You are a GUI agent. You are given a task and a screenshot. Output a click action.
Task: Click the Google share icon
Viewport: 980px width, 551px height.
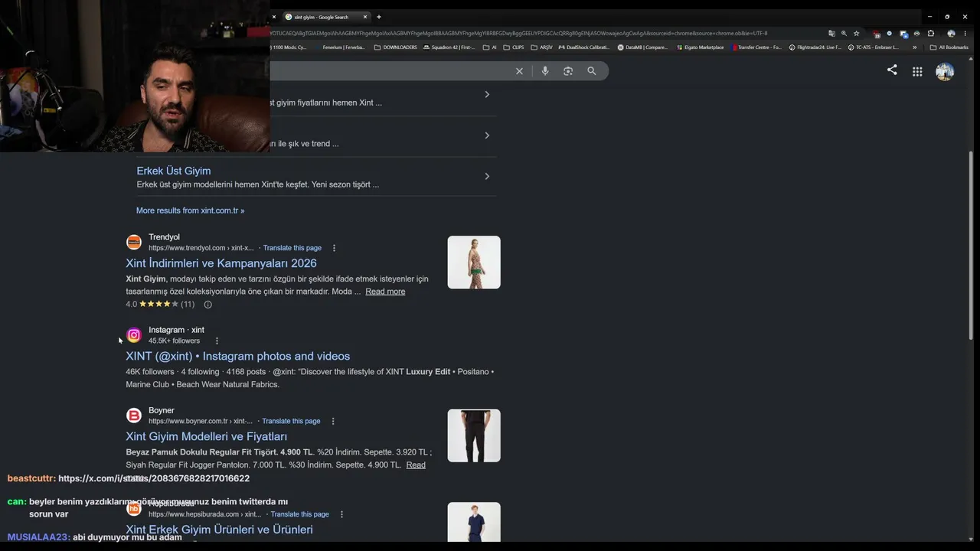click(x=892, y=70)
